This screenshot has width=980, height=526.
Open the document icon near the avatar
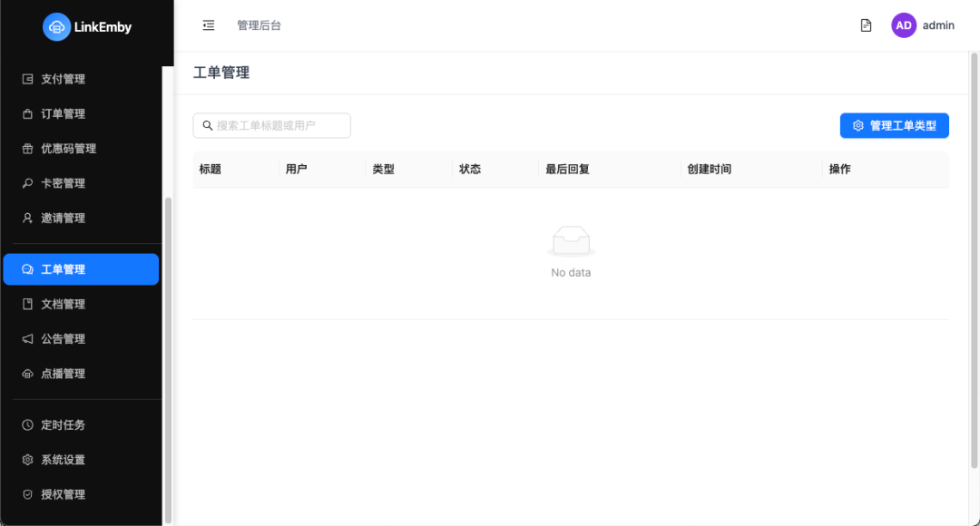(x=865, y=25)
